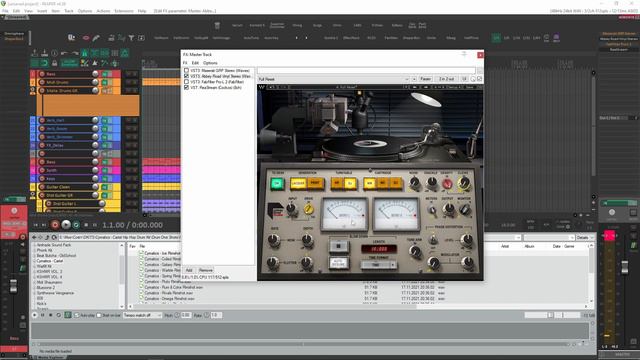Image resolution: width=640 pixels, height=360 pixels.
Task: Click the redo arrow in main toolbar
Action: click(75, 53)
